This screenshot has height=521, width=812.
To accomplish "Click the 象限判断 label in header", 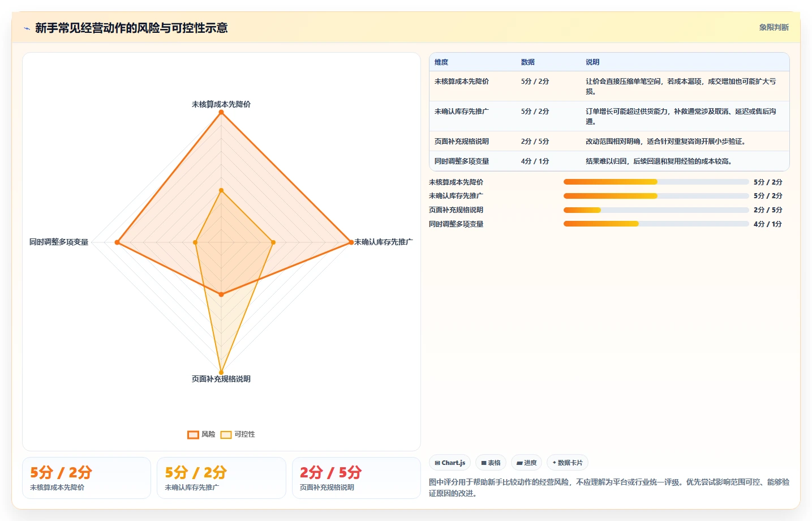I will click(x=774, y=27).
